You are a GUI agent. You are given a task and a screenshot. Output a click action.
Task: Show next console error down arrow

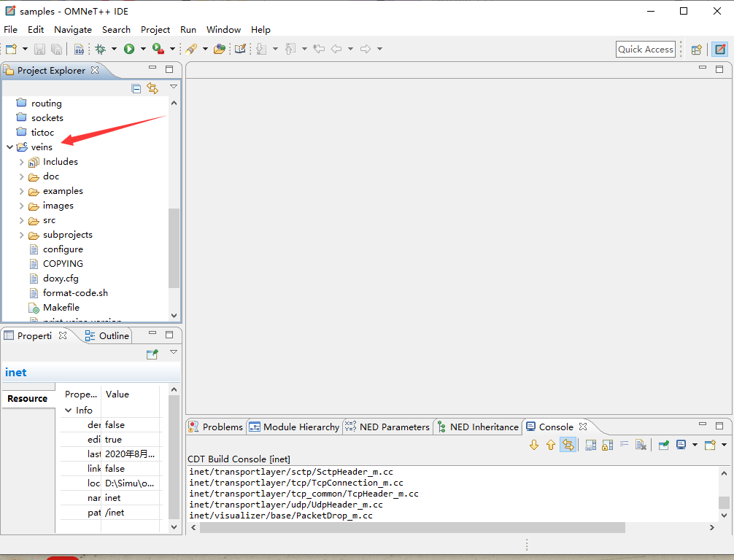[x=533, y=445]
